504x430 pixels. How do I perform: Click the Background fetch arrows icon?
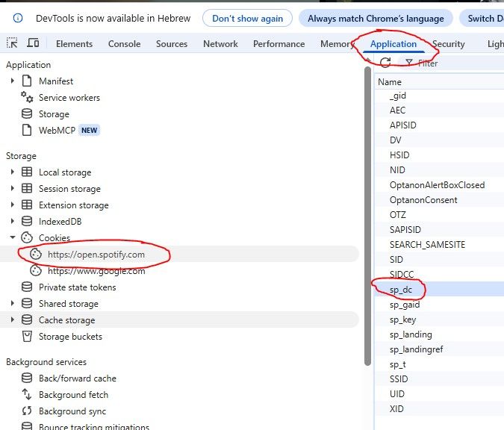click(x=27, y=394)
